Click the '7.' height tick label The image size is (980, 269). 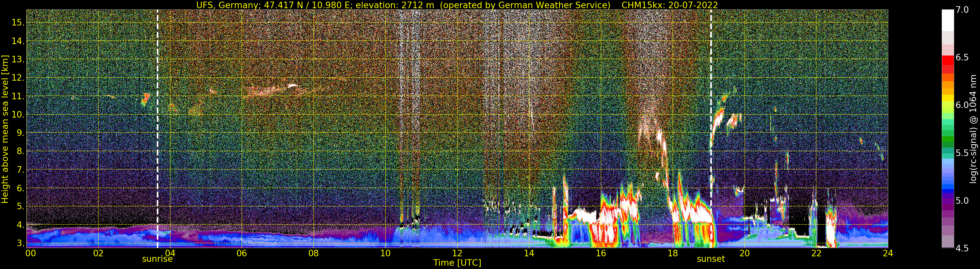[x=21, y=170]
